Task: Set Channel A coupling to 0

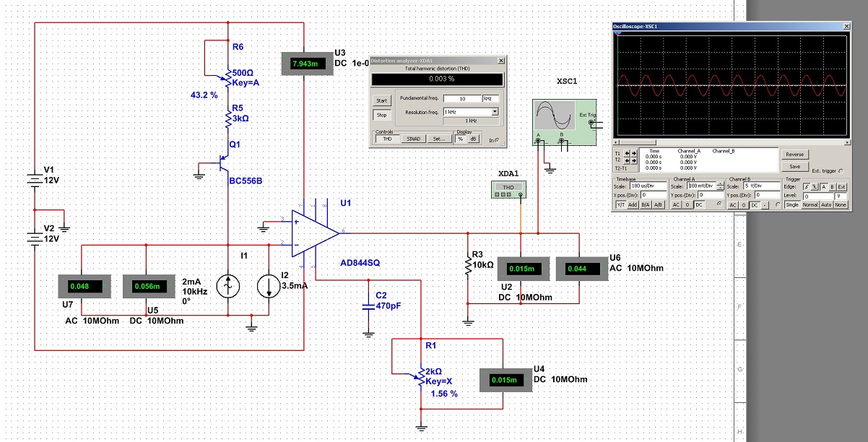Action: 687,205
